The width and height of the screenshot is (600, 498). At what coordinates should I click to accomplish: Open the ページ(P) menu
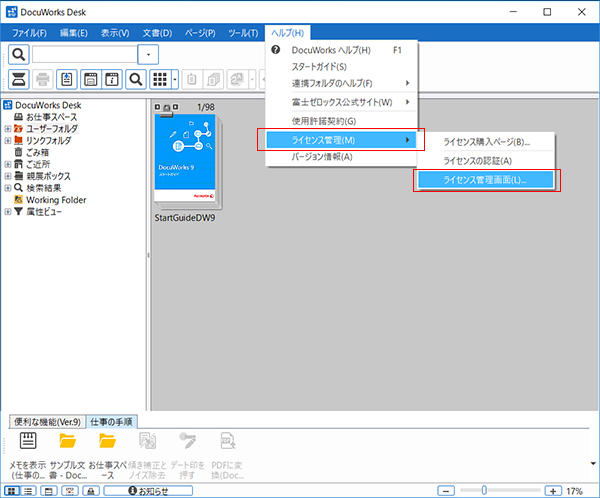tap(200, 33)
